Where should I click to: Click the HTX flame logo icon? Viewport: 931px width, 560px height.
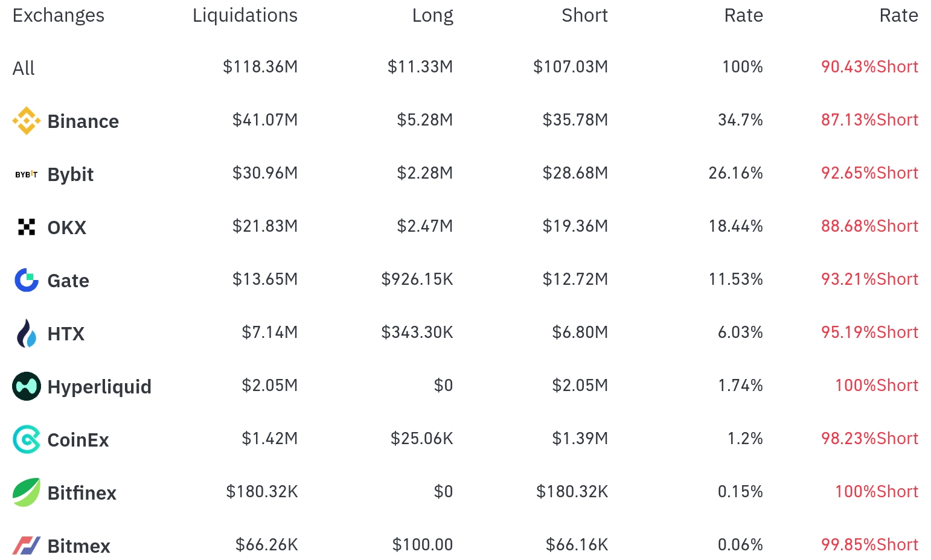27,333
